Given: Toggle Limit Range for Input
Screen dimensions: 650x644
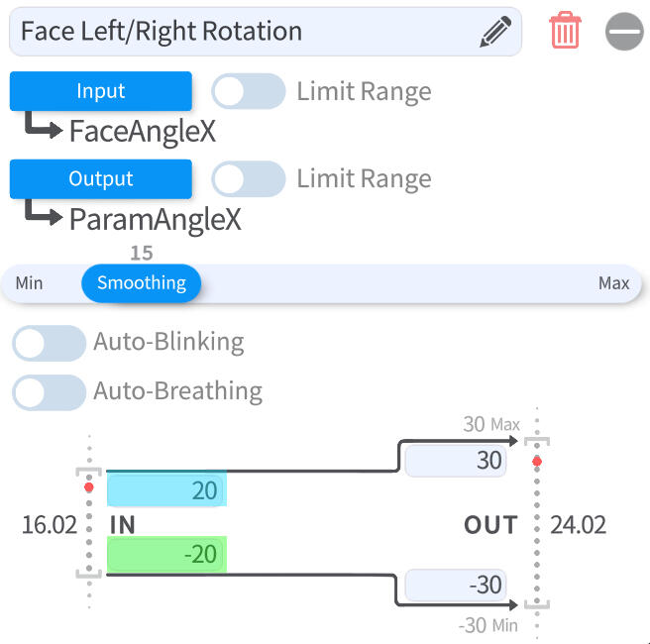Looking at the screenshot, I should 248,92.
